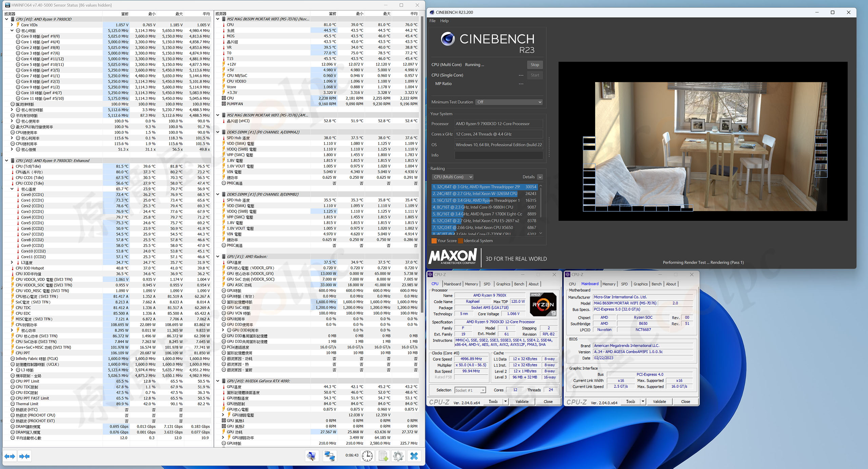
Task: Click HWiNFO64 title bar app icon
Action: (x=7, y=5)
